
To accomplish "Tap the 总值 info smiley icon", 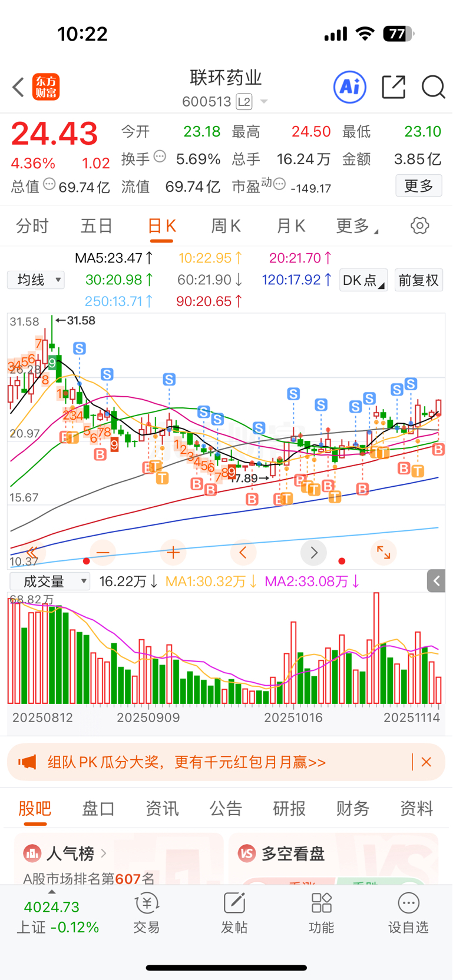I will [x=49, y=185].
